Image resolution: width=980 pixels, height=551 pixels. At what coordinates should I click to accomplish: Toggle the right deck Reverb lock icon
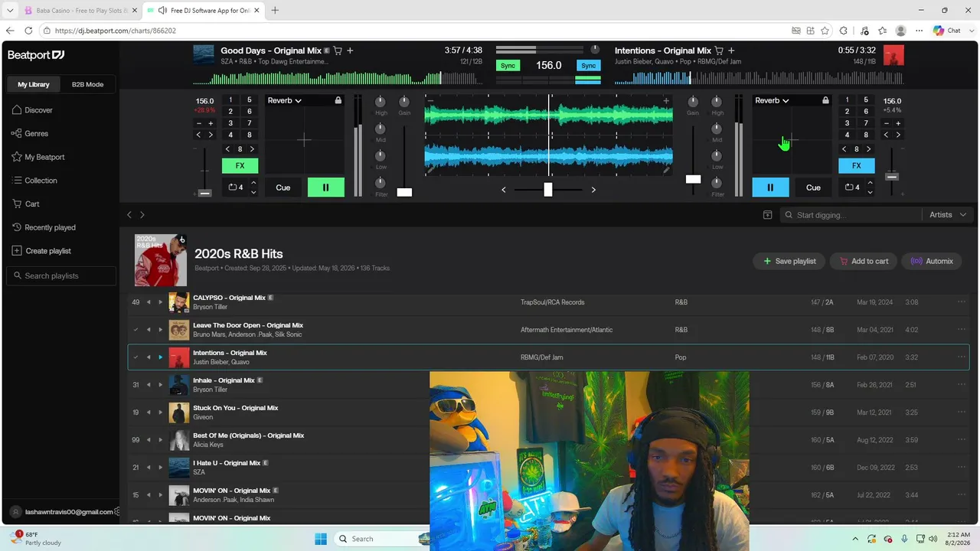[x=825, y=100]
